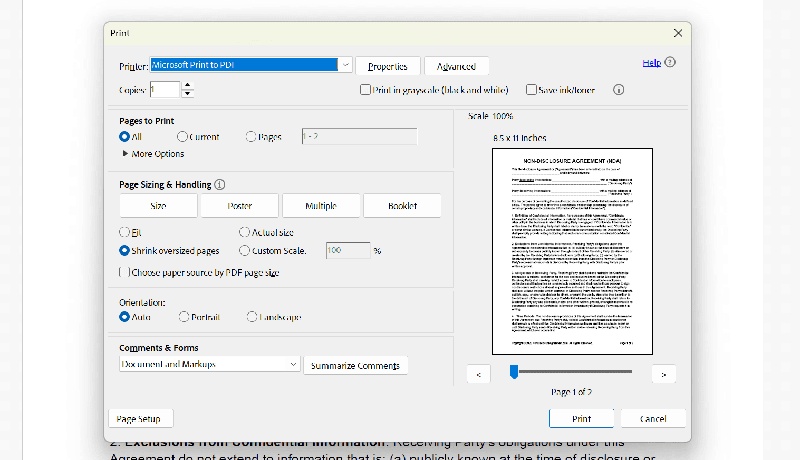This screenshot has height=460, width=800.
Task: Open the Help link
Action: pyautogui.click(x=652, y=63)
